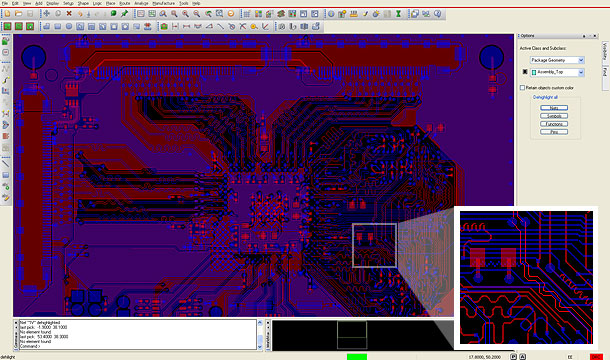Open the Route menu
Screen dimensions: 610x360
(x=124, y=3)
